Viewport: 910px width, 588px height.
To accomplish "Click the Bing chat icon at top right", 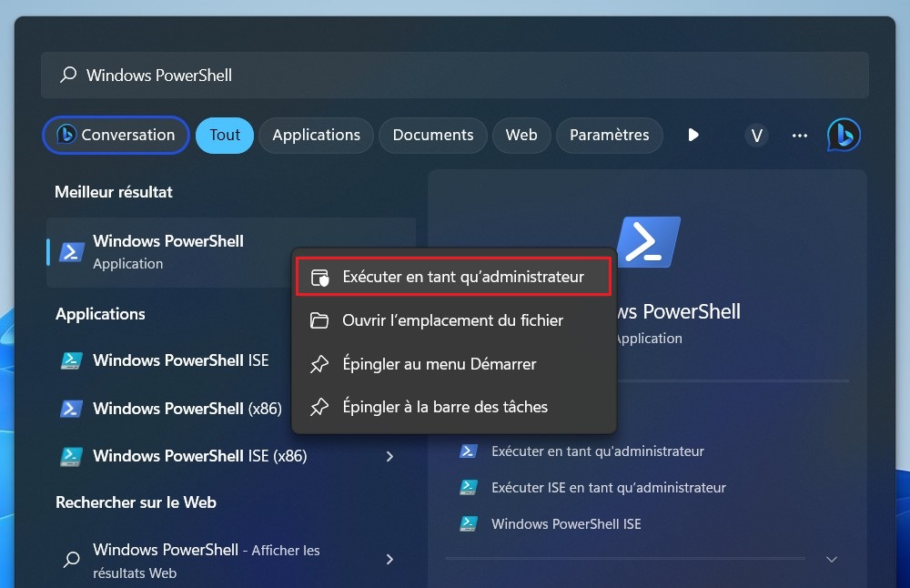I will coord(844,136).
